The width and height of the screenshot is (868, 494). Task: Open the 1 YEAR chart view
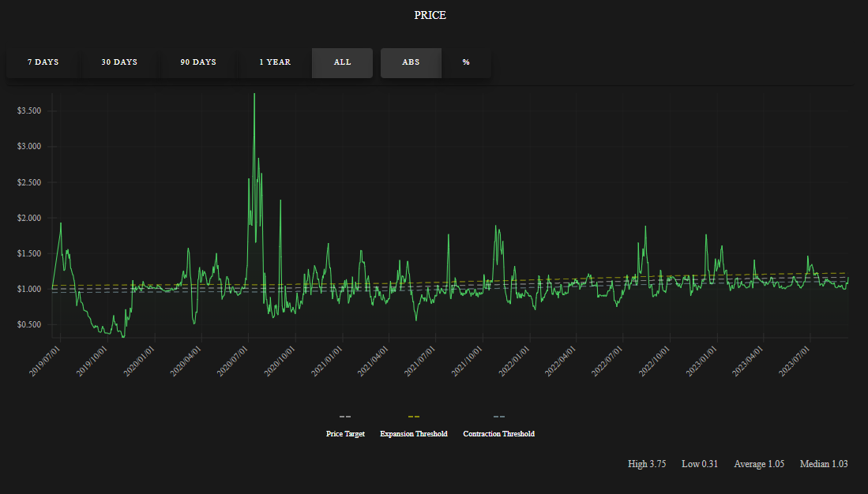point(274,62)
